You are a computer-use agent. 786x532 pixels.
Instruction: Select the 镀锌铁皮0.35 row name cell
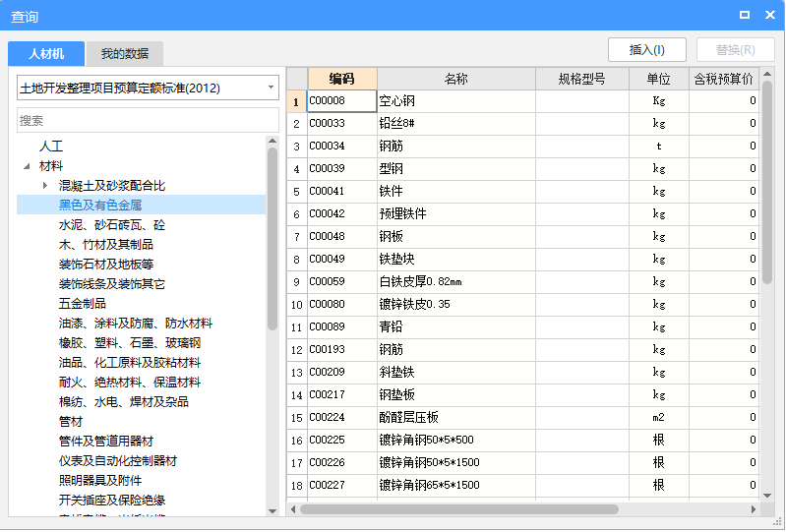tap(455, 304)
